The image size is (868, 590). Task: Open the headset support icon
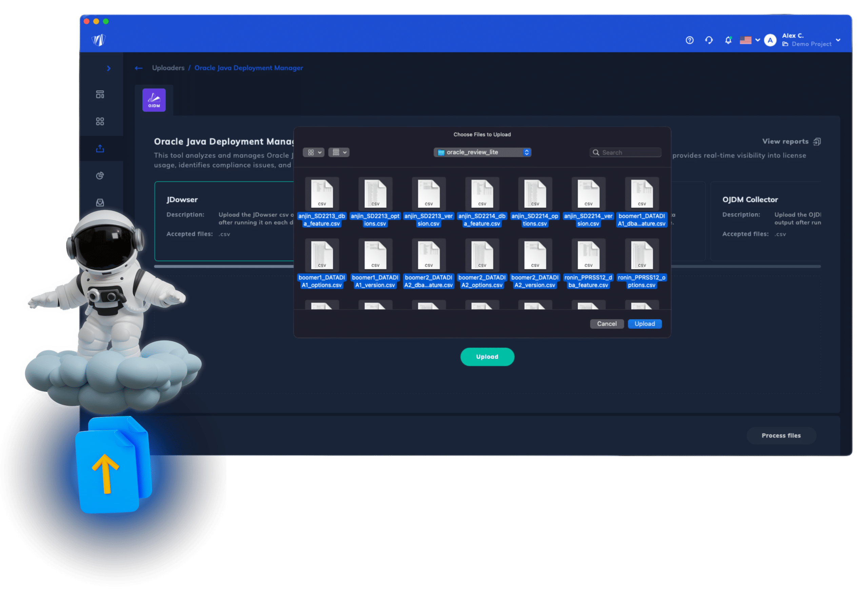tap(709, 40)
